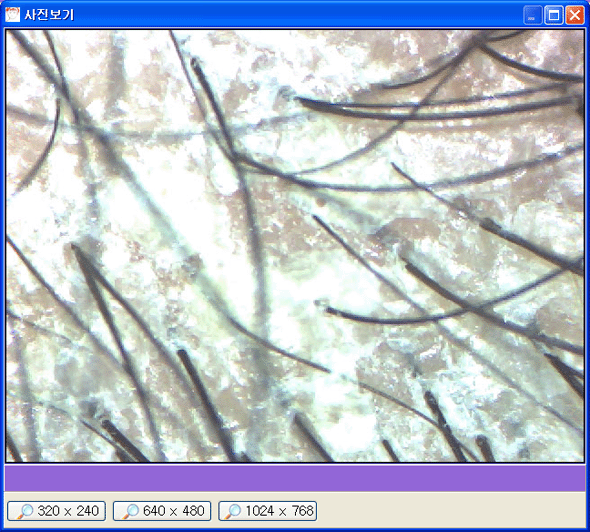Click the 사진보기 title text

pos(49,15)
